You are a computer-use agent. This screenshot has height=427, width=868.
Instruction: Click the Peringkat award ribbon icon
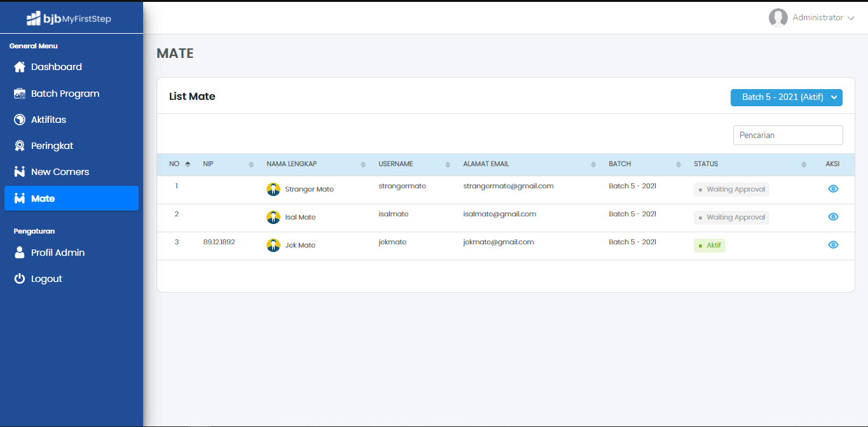click(x=20, y=146)
